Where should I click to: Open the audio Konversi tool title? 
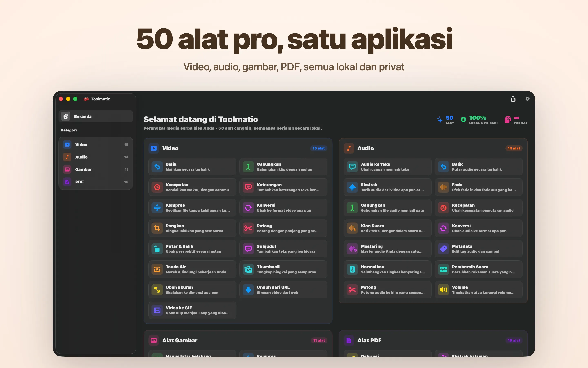461,226
